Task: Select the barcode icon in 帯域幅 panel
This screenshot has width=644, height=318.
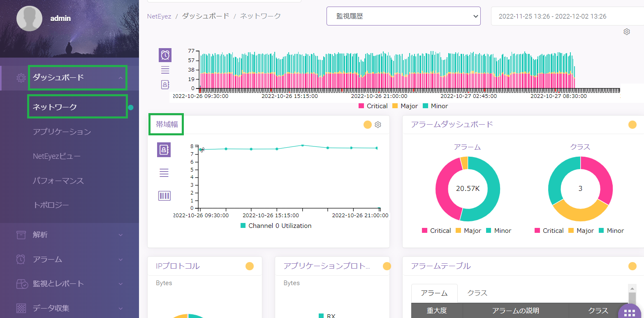Action: coord(164,196)
